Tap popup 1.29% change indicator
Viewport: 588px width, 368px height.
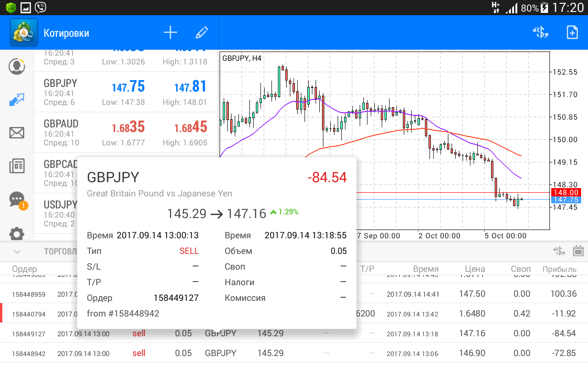284,212
